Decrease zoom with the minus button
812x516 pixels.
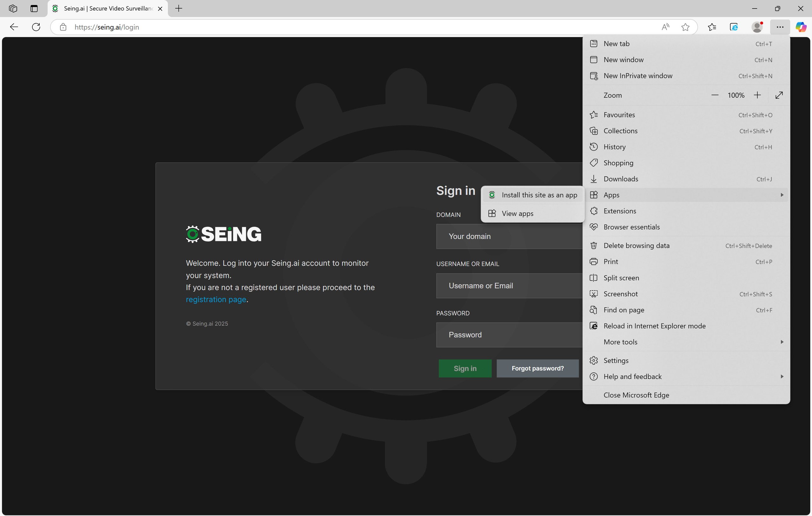(x=715, y=95)
